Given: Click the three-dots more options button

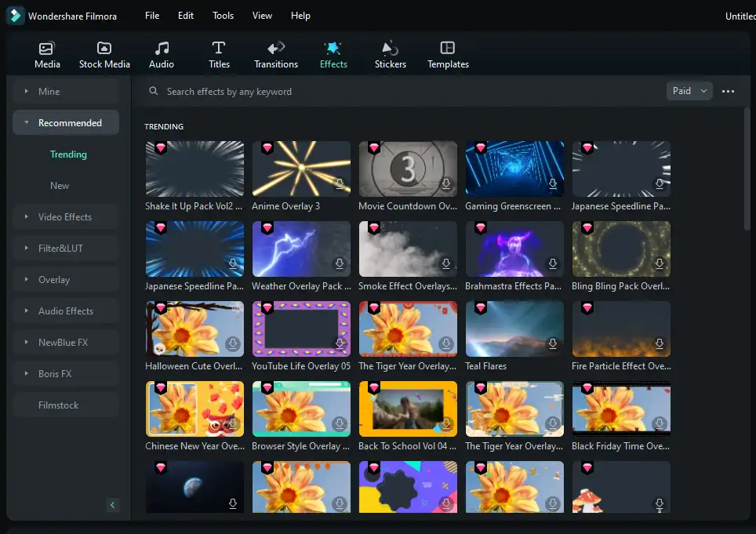Looking at the screenshot, I should pyautogui.click(x=728, y=92).
